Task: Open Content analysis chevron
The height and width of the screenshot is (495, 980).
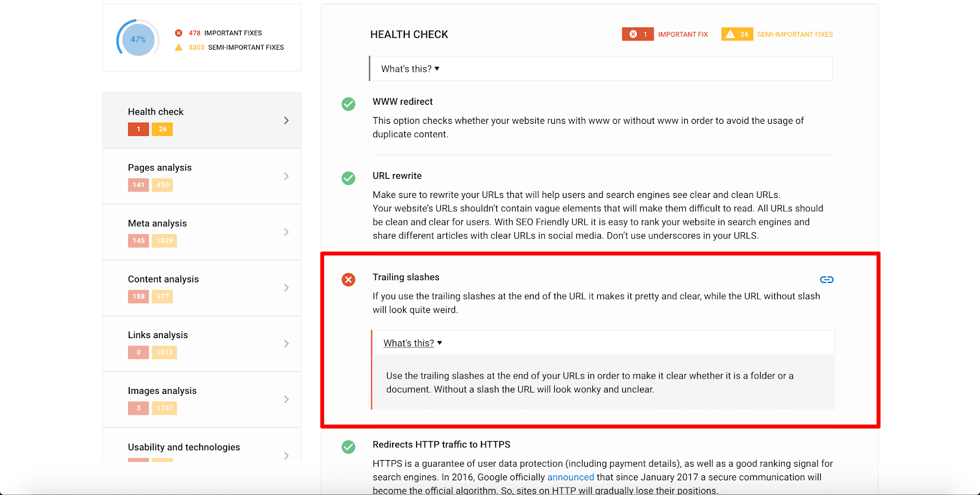Action: point(286,288)
